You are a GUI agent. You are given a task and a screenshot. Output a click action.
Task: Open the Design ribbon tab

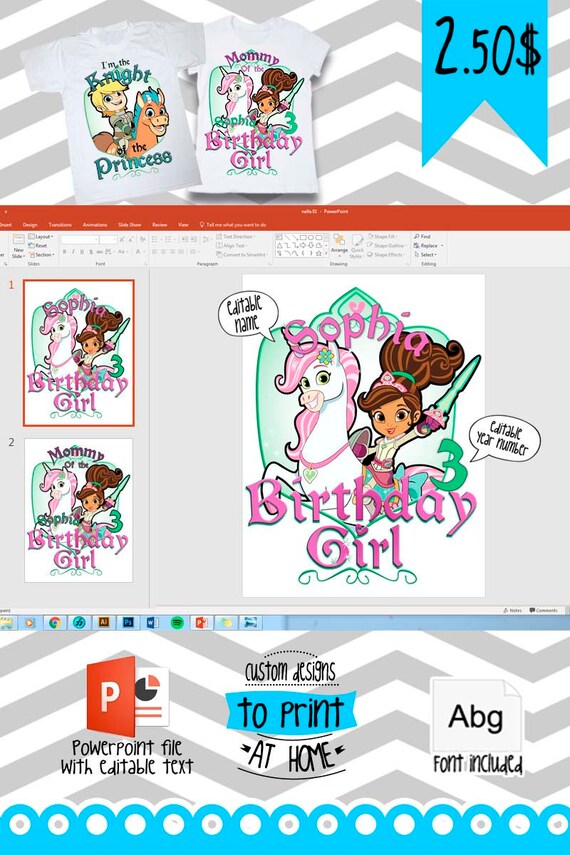pos(30,225)
